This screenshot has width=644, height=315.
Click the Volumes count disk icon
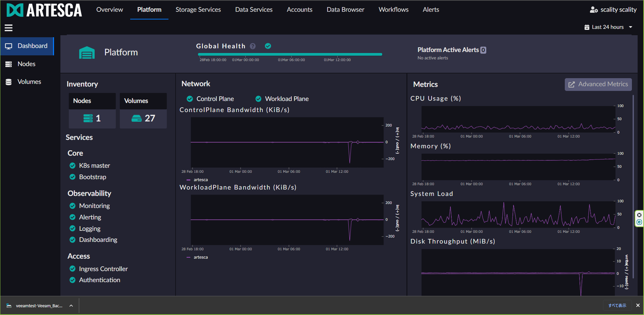137,118
